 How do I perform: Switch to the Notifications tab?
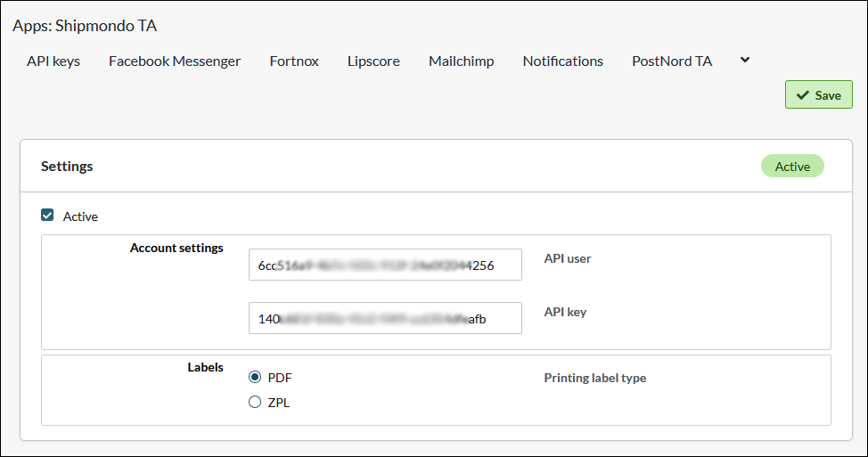pos(562,61)
